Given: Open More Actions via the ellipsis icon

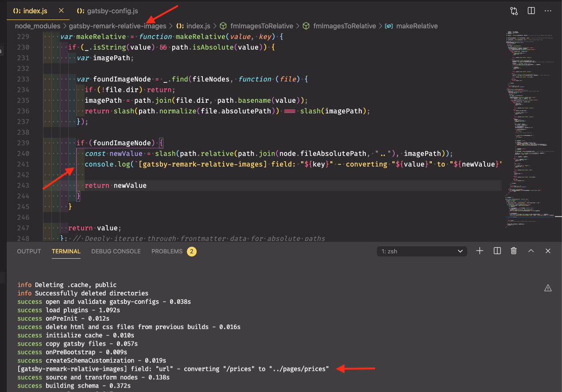Looking at the screenshot, I should (x=548, y=11).
